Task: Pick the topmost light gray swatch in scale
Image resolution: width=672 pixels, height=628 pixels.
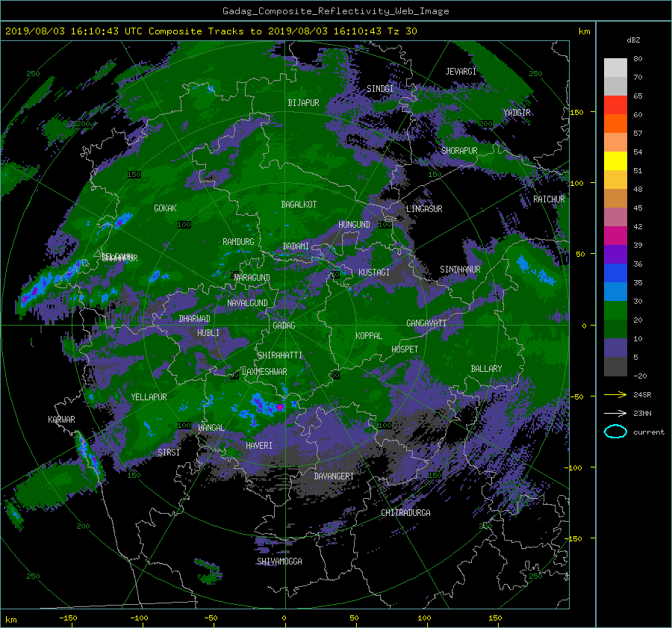Action: click(615, 68)
